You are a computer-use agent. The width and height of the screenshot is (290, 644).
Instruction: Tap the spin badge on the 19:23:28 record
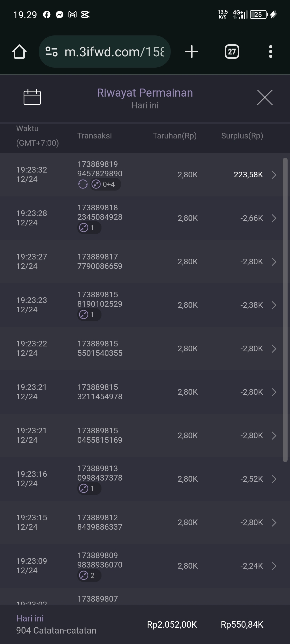tap(89, 228)
